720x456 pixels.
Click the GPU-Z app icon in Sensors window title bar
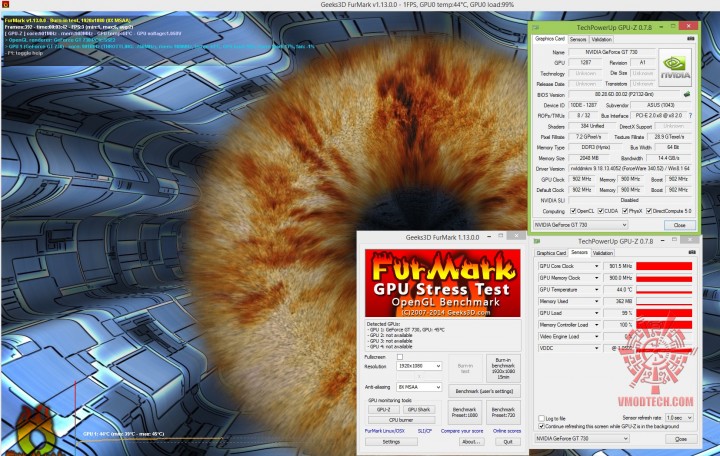(537, 241)
